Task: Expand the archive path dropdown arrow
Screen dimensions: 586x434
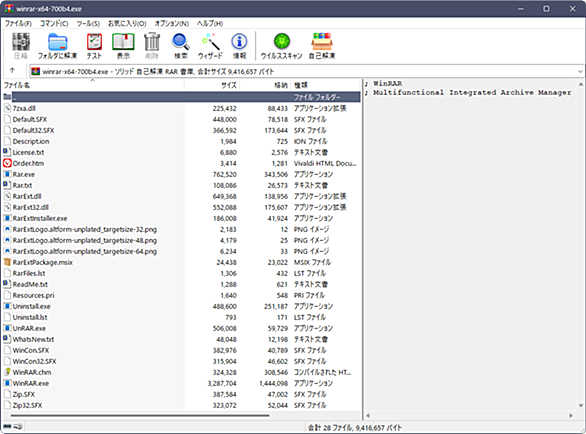Action: [x=580, y=71]
